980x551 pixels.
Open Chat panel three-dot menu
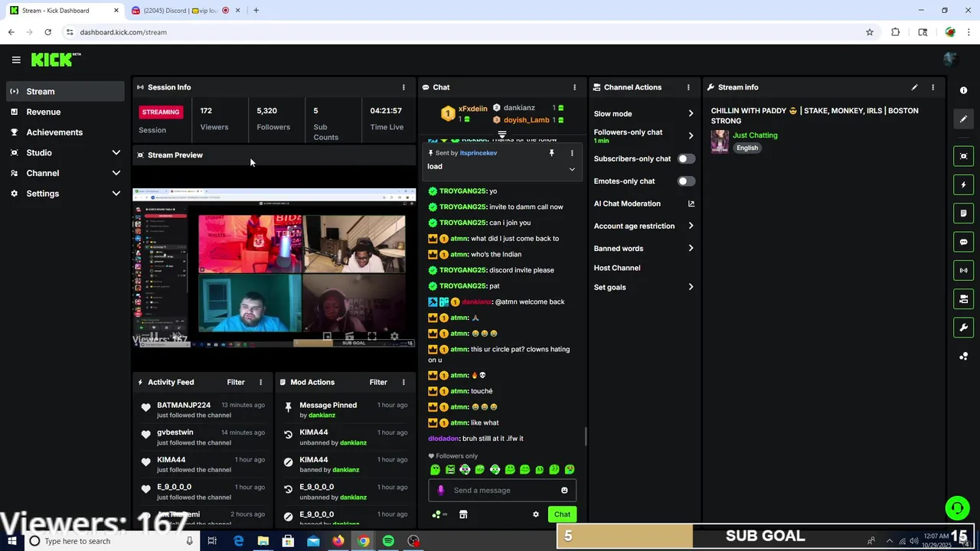(x=574, y=87)
